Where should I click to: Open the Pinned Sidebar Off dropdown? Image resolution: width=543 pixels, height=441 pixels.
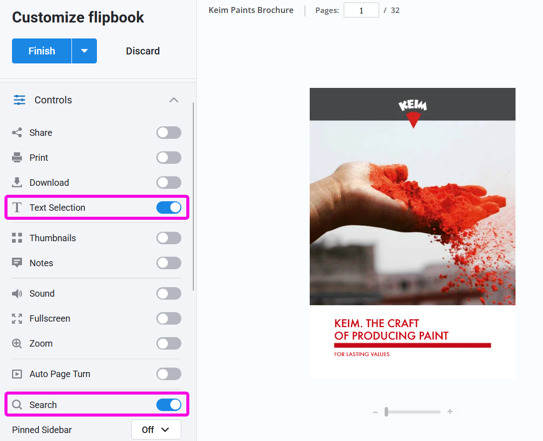pyautogui.click(x=156, y=430)
